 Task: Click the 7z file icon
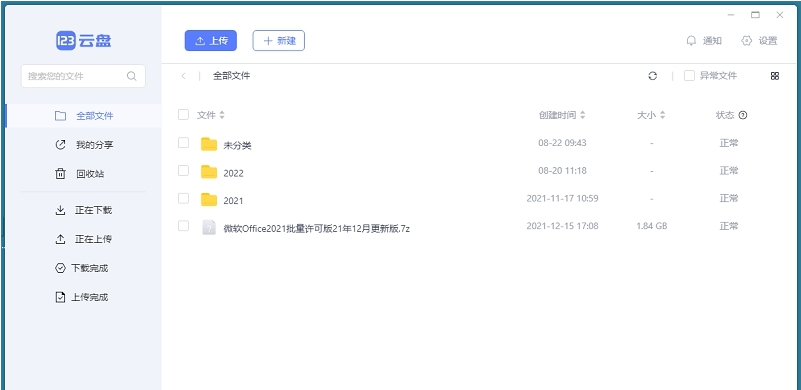click(x=209, y=227)
